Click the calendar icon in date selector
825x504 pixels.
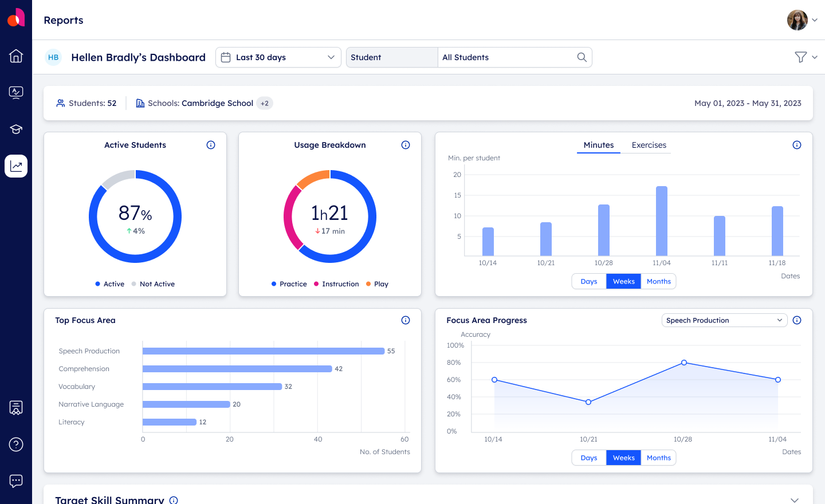tap(226, 57)
